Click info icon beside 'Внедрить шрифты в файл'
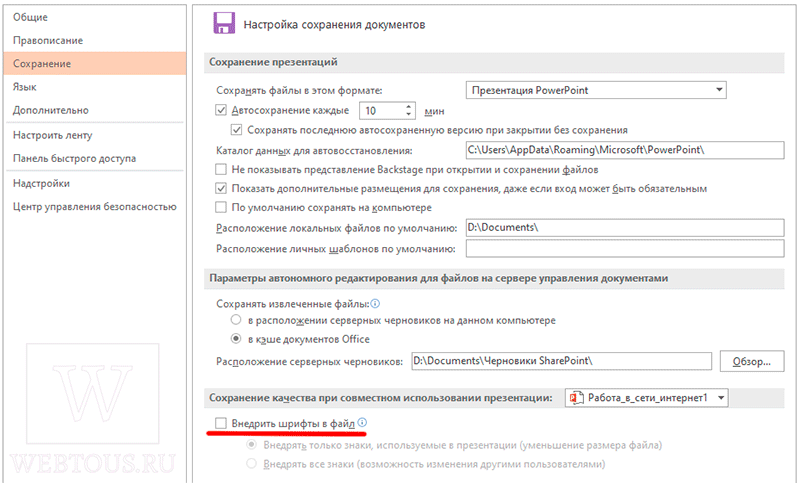800x483 pixels. [x=362, y=422]
